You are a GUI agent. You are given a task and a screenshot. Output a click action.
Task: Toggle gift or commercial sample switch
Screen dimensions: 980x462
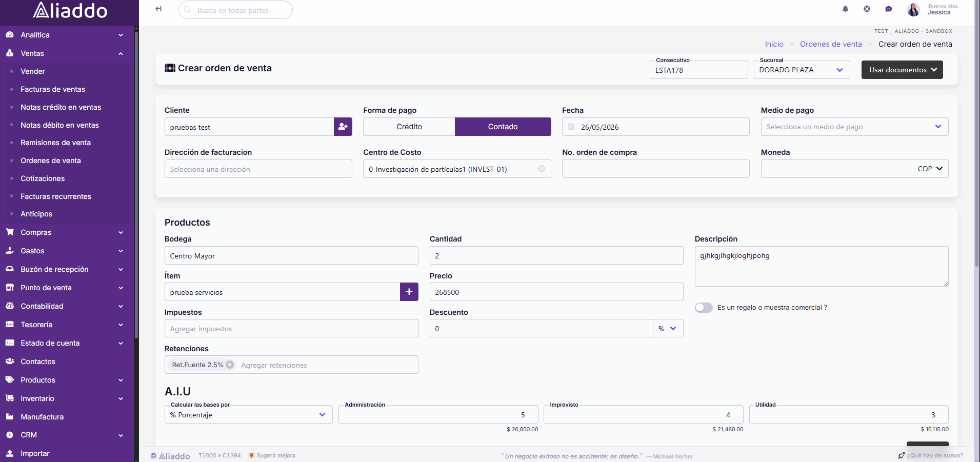tap(704, 308)
